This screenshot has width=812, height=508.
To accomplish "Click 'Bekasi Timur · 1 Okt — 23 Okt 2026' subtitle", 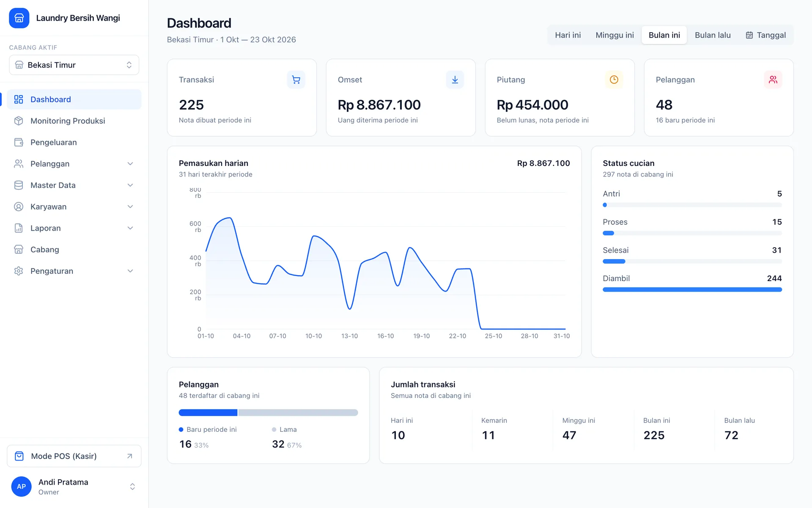I will (231, 40).
